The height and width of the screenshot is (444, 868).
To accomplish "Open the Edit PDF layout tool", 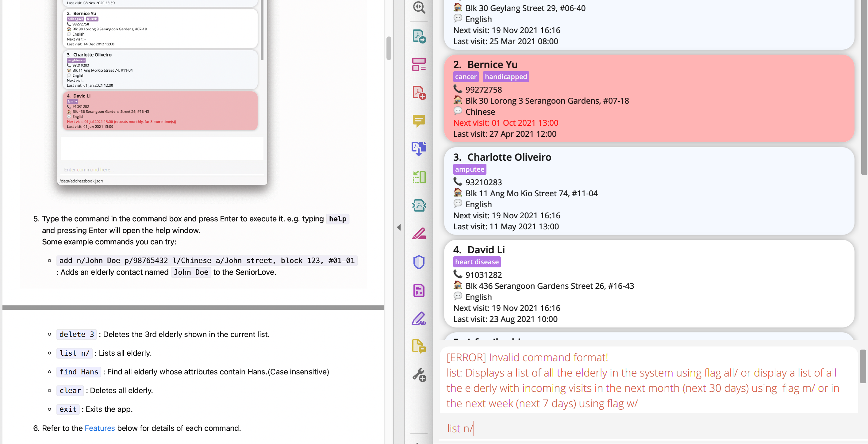I will click(419, 64).
